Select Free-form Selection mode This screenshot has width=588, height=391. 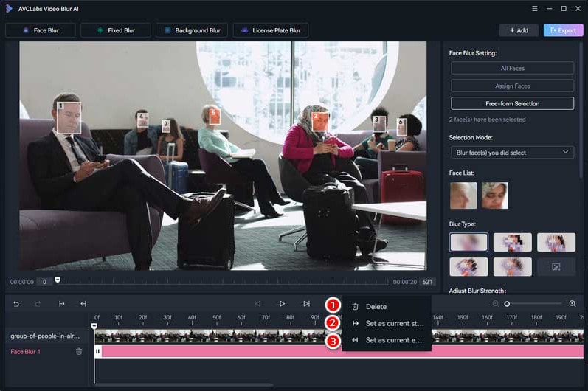pos(512,103)
